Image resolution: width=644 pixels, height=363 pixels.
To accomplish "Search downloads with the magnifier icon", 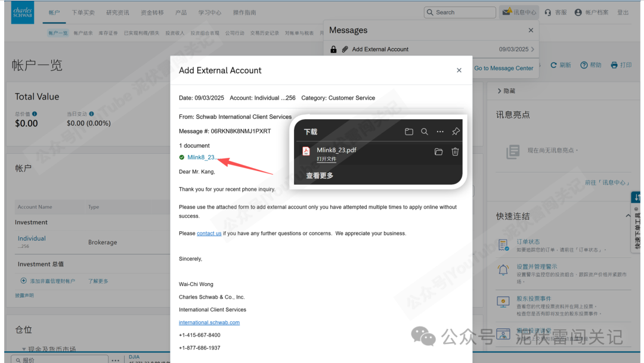I will (x=425, y=131).
